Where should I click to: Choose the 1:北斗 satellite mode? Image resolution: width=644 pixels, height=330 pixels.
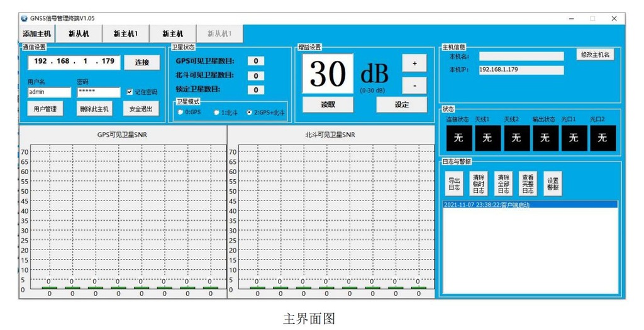pos(216,113)
